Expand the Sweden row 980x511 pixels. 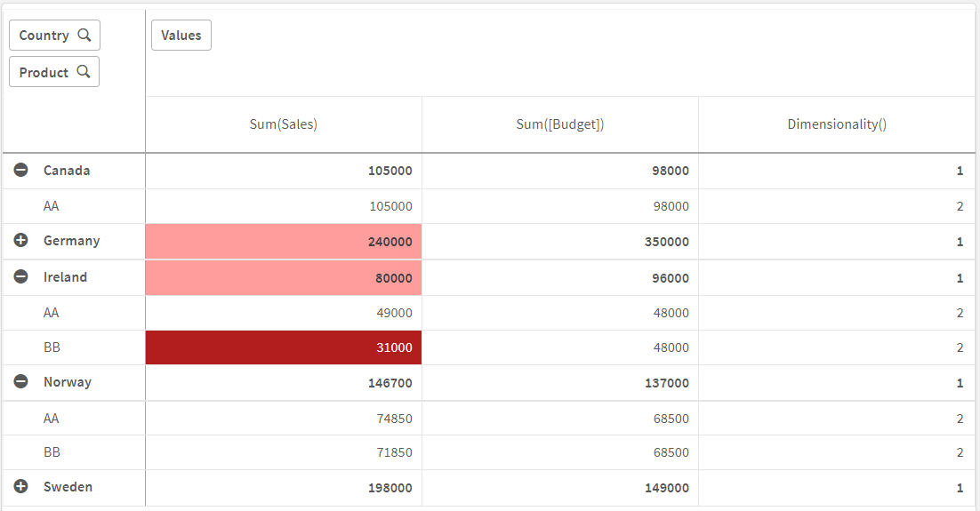point(21,487)
